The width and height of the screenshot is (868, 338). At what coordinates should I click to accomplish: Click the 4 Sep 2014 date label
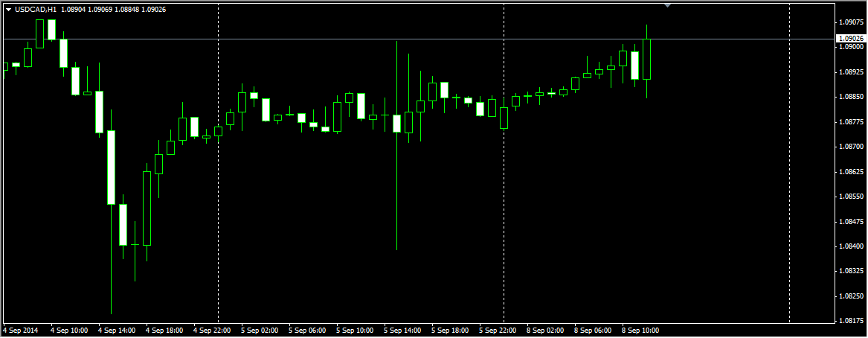point(19,331)
